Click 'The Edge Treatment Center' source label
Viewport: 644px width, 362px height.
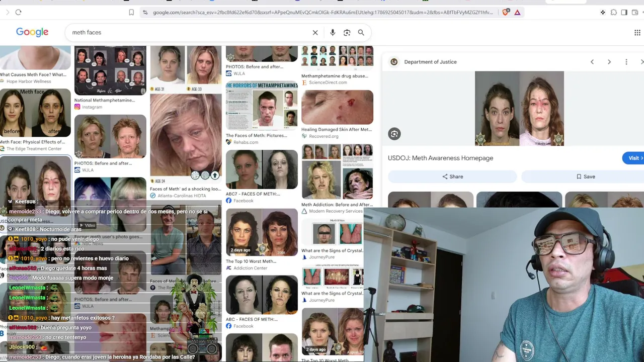(34, 149)
